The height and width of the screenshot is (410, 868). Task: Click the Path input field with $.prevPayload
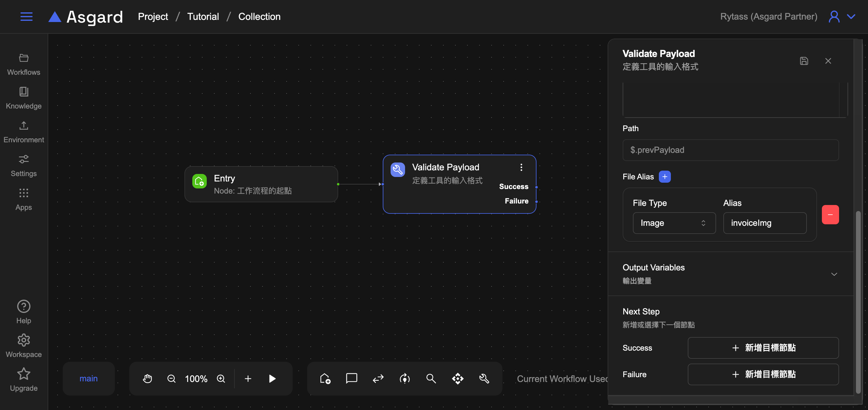pos(730,150)
